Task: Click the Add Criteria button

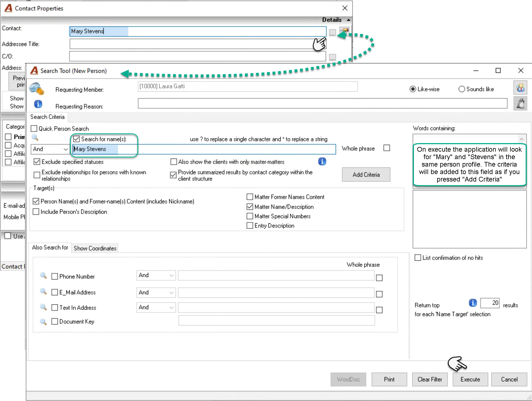Action: click(x=366, y=175)
